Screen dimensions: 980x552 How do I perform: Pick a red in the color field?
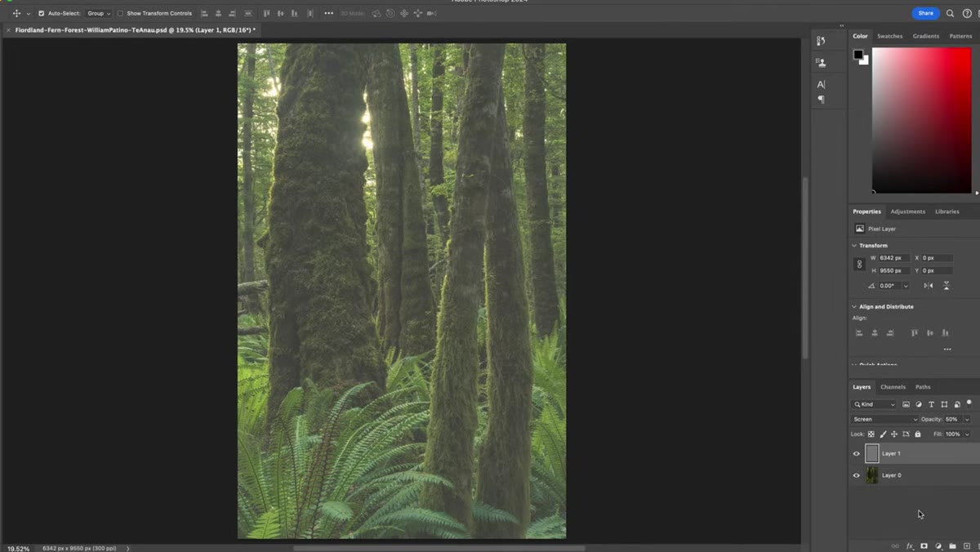[x=922, y=120]
